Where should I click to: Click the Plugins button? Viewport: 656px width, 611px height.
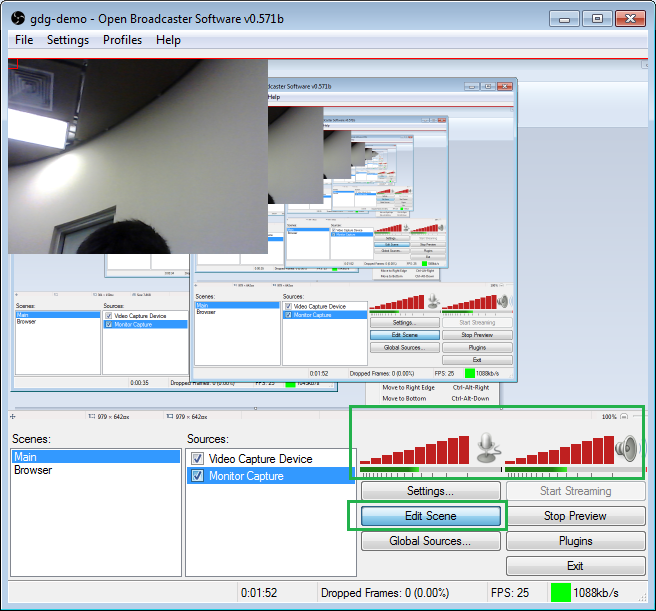click(x=575, y=541)
